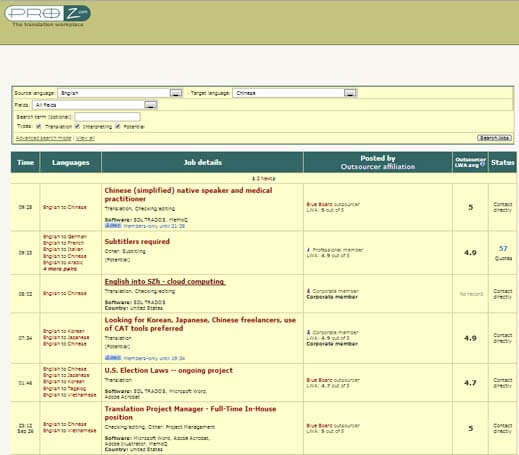
Task: Click Corporate member icon for CAT tools job
Action: click(x=308, y=332)
